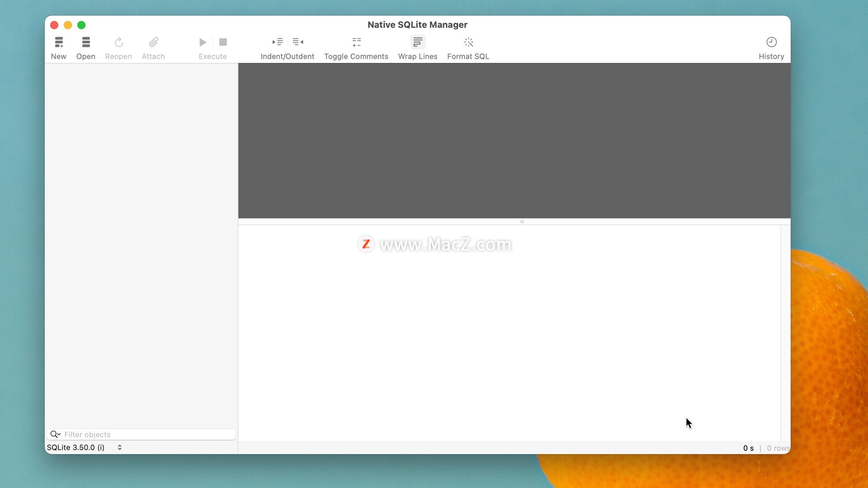868x488 pixels.
Task: Click the Indent lines icon
Action: click(278, 42)
